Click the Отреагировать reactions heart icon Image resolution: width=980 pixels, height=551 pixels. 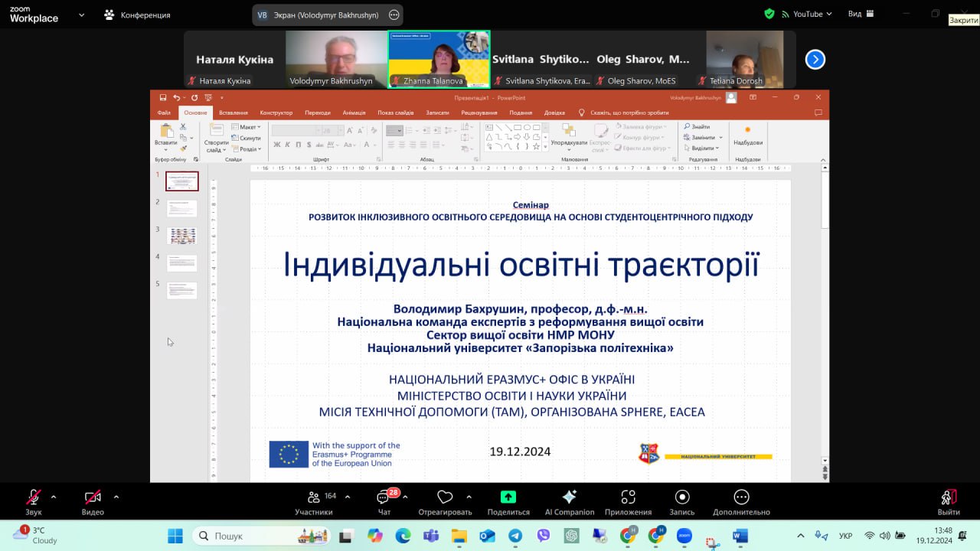pyautogui.click(x=445, y=498)
